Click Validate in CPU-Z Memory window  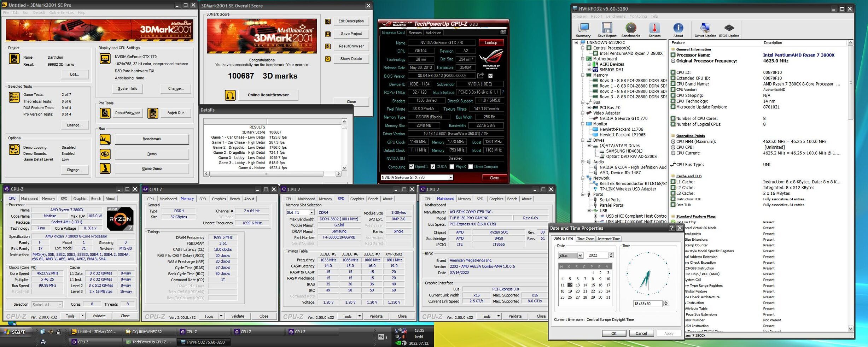tap(238, 316)
